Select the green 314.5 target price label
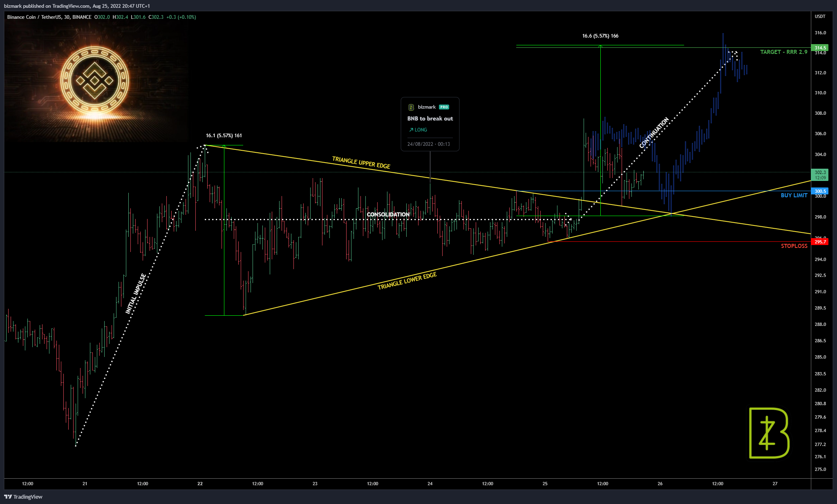The width and height of the screenshot is (837, 504). pyautogui.click(x=820, y=48)
